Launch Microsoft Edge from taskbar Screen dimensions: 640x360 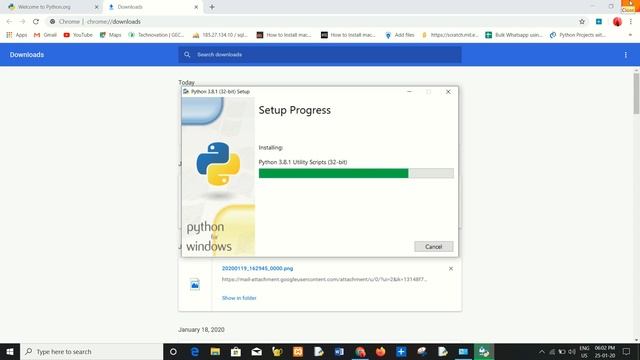click(x=195, y=351)
